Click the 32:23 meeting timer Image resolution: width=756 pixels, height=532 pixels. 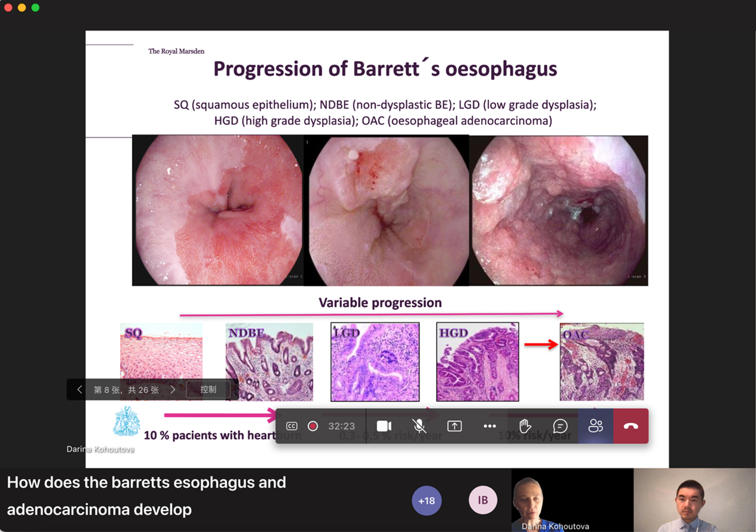point(342,426)
